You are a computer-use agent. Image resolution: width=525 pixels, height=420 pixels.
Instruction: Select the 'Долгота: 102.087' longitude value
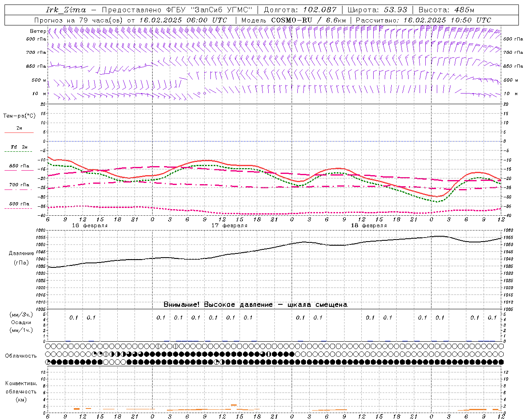point(300,10)
